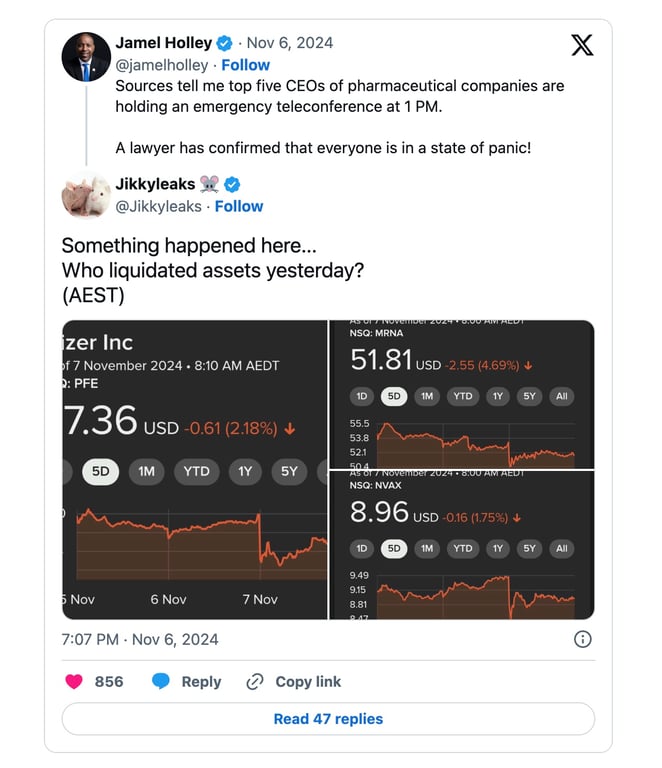
Task: Switch MRNA chart to 1M range
Action: (x=427, y=396)
